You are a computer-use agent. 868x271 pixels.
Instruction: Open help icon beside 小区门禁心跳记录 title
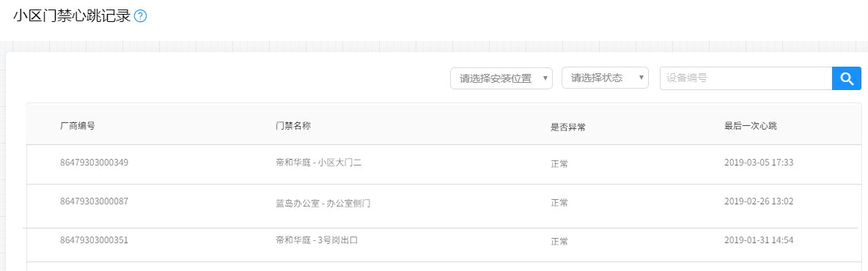[141, 17]
